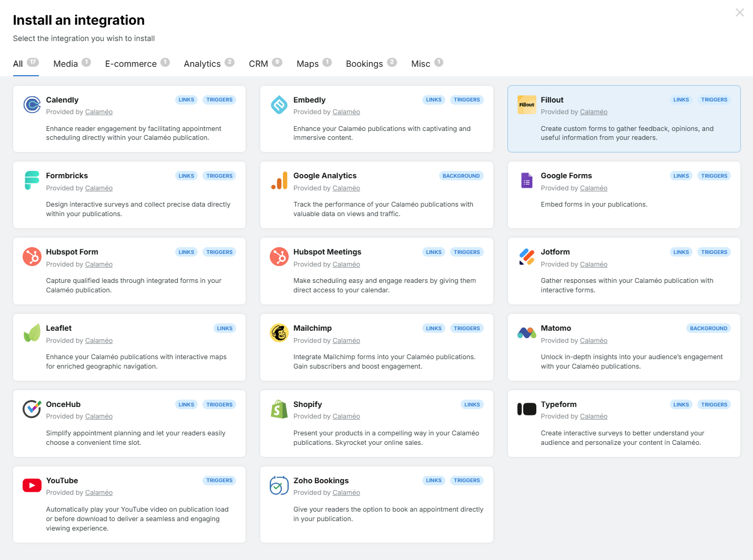Click the Google Forms purple icon

(x=527, y=180)
